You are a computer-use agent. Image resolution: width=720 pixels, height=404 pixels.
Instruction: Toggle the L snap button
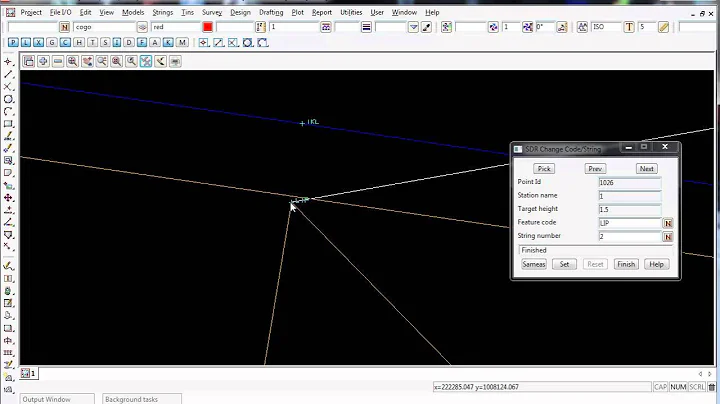tap(26, 43)
